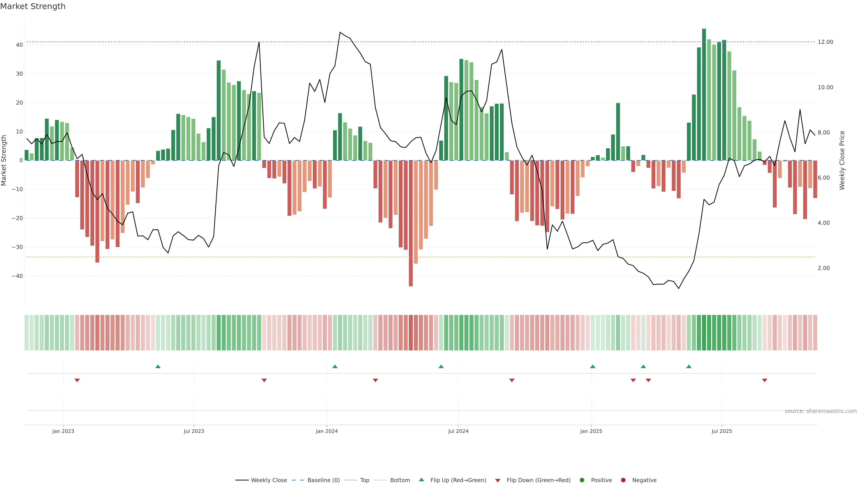Click the source: sharemaestro.com text
The width and height of the screenshot is (868, 488).
click(x=821, y=411)
